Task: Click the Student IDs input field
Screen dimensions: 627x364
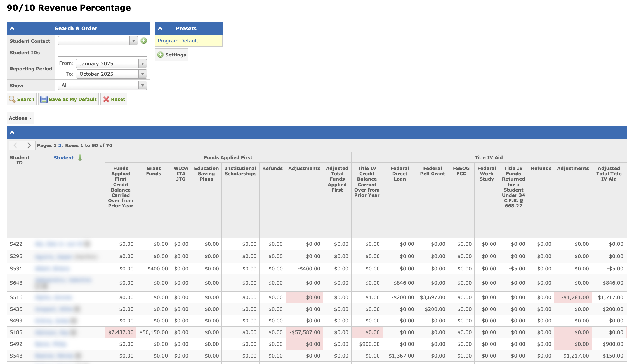Action: (102, 52)
